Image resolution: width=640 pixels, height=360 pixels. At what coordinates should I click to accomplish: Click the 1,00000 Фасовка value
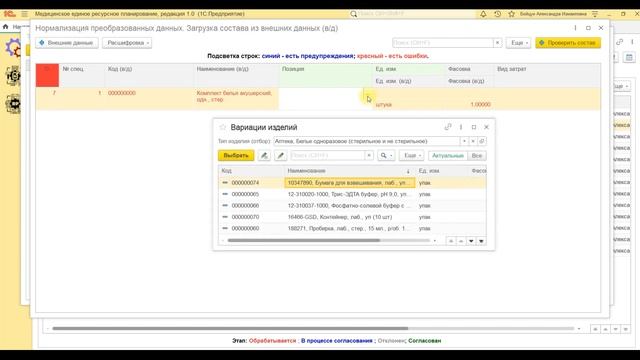pos(480,104)
